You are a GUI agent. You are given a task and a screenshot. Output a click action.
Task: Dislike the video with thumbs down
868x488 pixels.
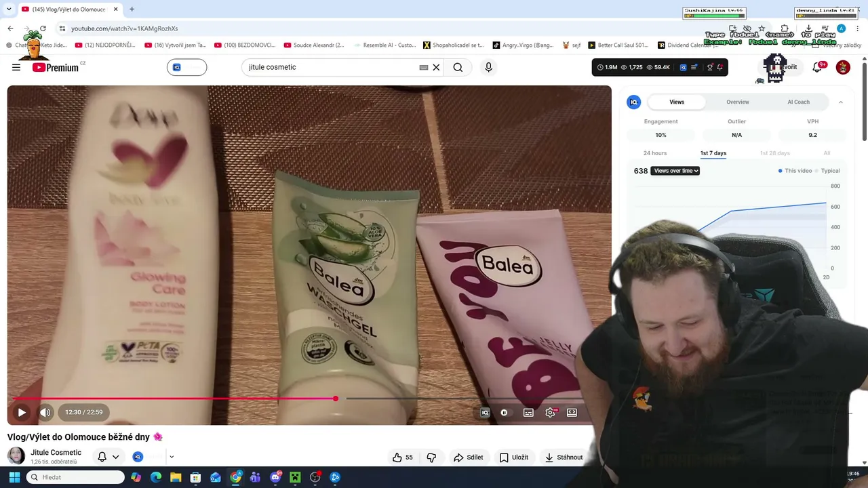[431, 457]
